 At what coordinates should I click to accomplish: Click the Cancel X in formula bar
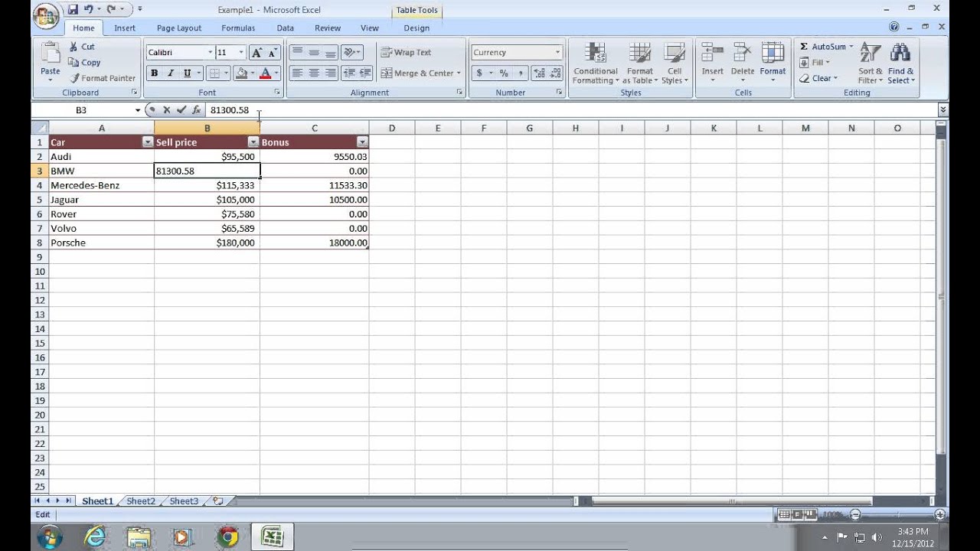166,110
